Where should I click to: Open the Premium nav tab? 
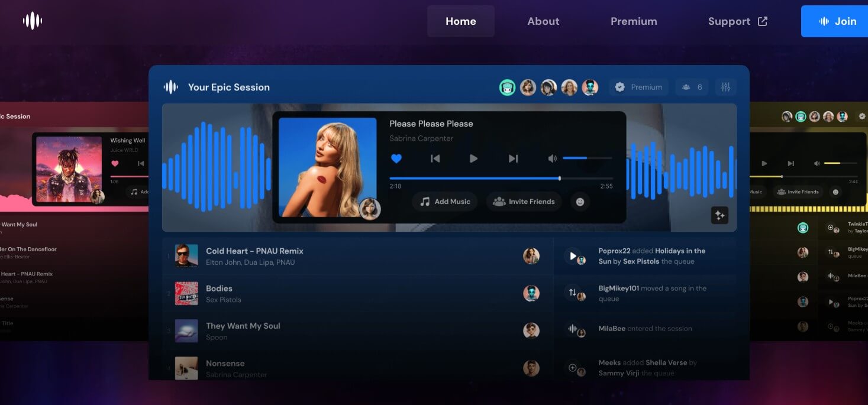(x=634, y=21)
